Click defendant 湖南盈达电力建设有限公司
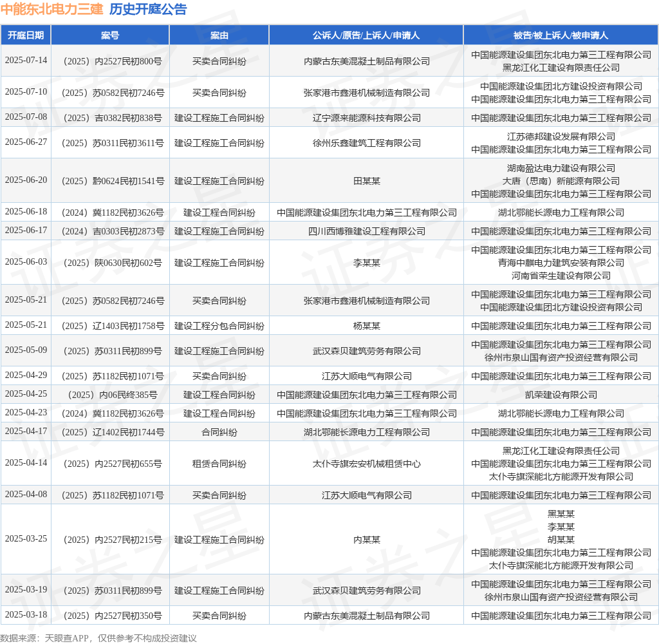 tap(561, 168)
